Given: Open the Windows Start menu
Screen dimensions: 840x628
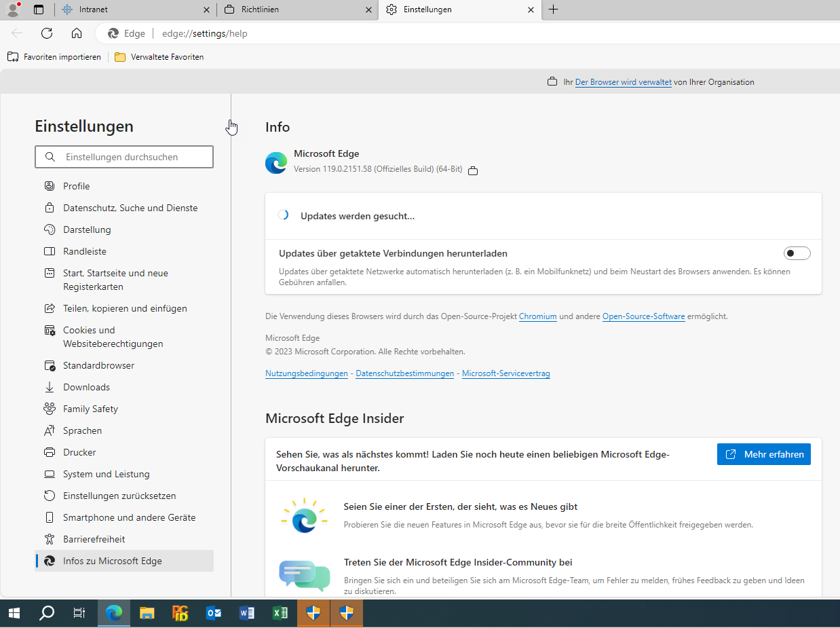Looking at the screenshot, I should (14, 613).
